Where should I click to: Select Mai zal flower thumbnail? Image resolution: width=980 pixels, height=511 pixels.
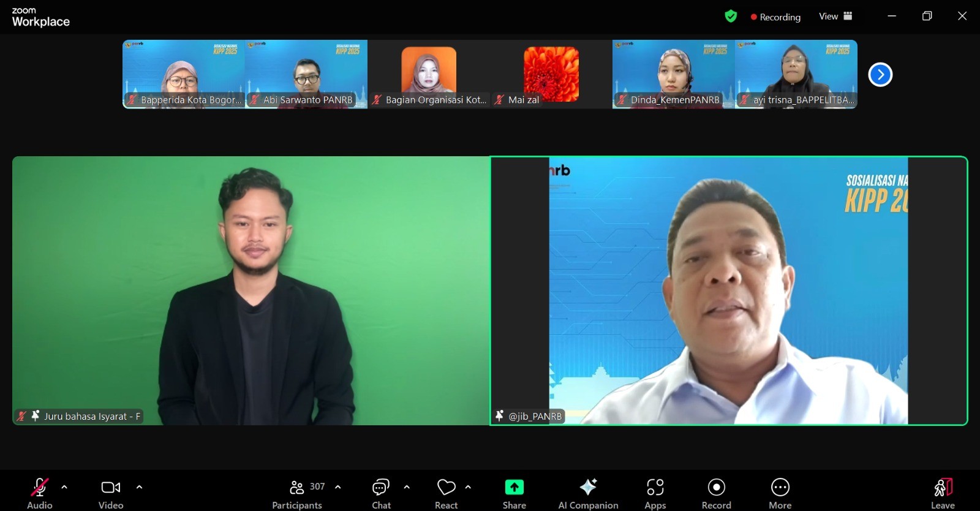point(551,74)
